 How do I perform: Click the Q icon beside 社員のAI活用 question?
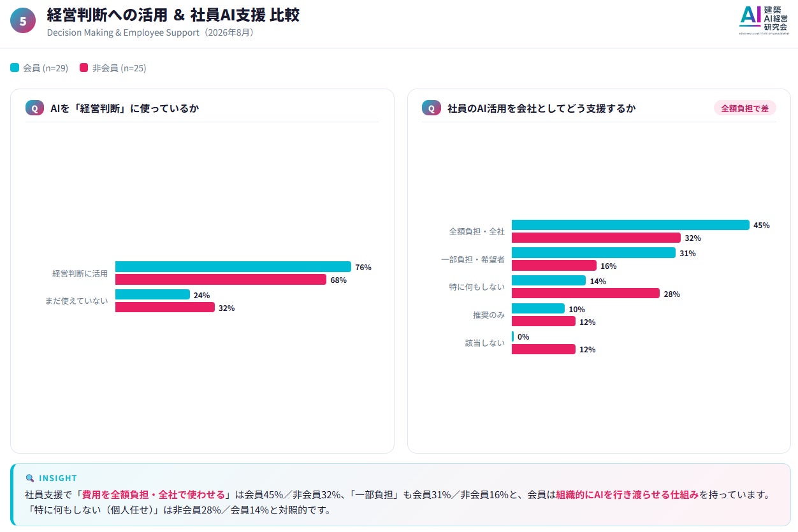coord(432,108)
